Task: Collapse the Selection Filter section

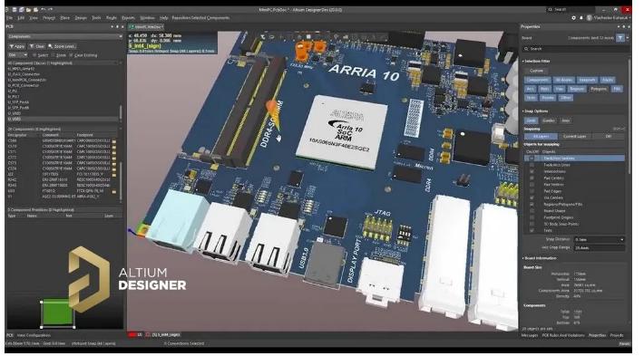Action: [x=523, y=61]
